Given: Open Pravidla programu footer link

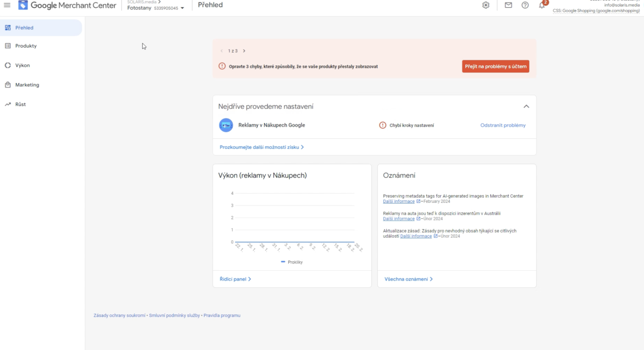Looking at the screenshot, I should coord(222,315).
